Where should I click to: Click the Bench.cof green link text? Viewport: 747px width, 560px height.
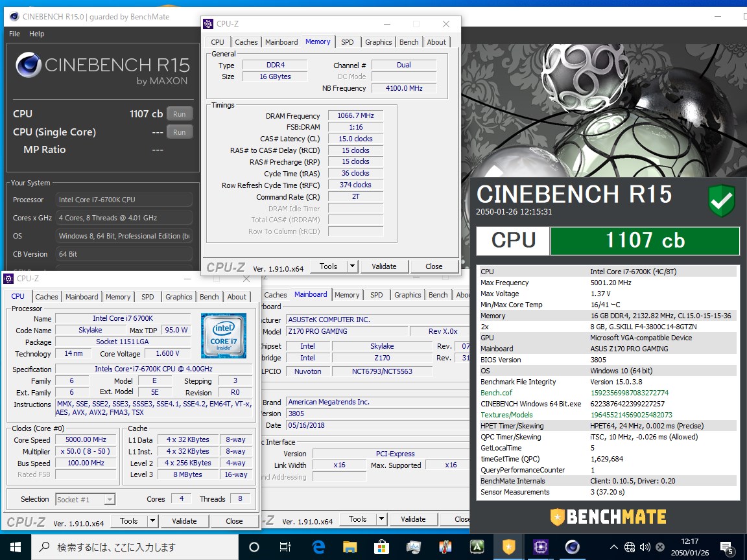(x=497, y=393)
